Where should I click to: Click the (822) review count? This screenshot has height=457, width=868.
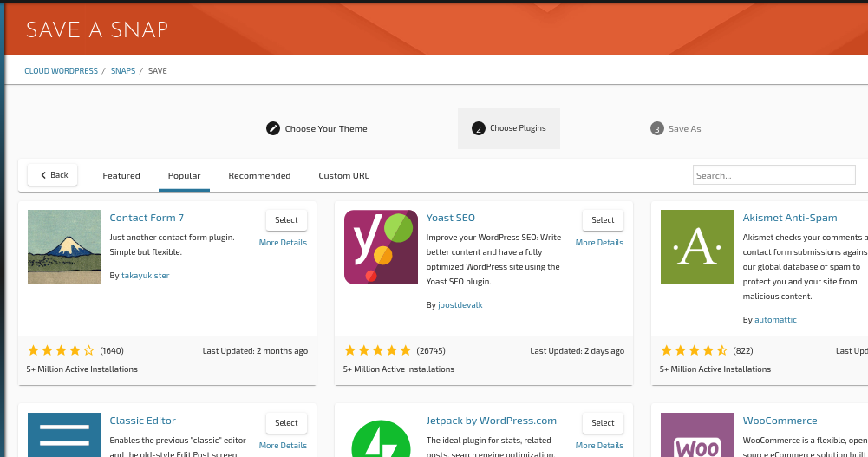click(743, 351)
